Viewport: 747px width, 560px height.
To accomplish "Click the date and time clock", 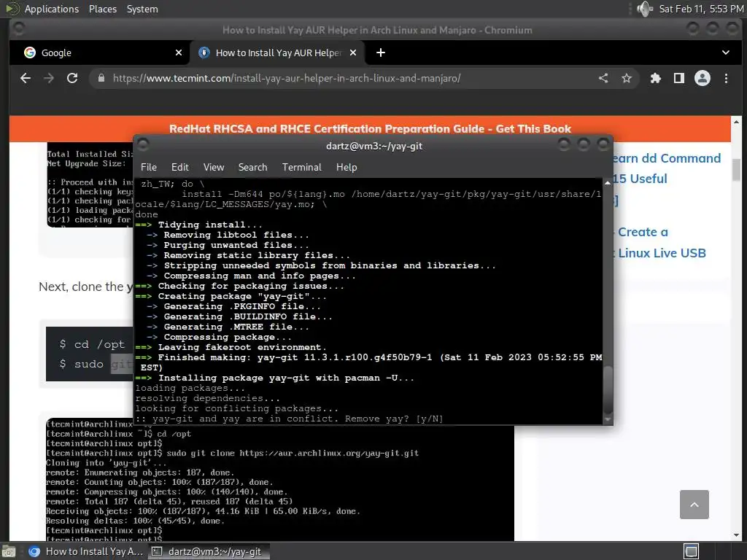I will [x=701, y=9].
